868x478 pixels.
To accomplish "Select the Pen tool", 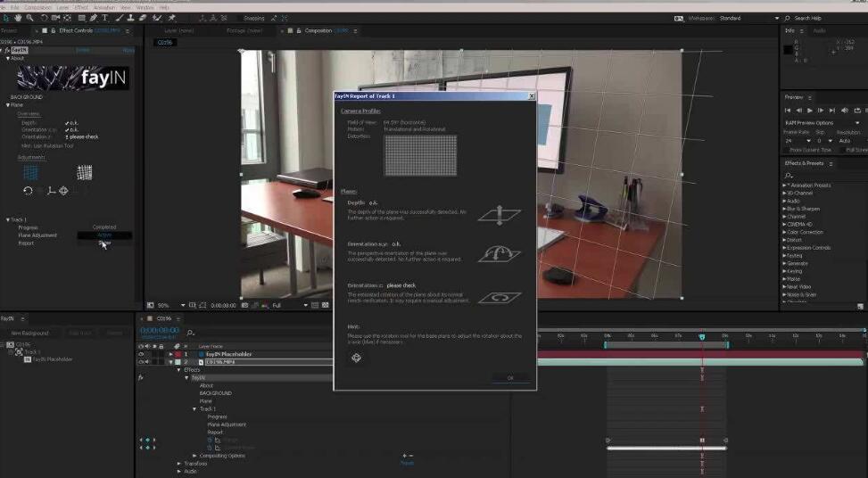I will tap(94, 18).
